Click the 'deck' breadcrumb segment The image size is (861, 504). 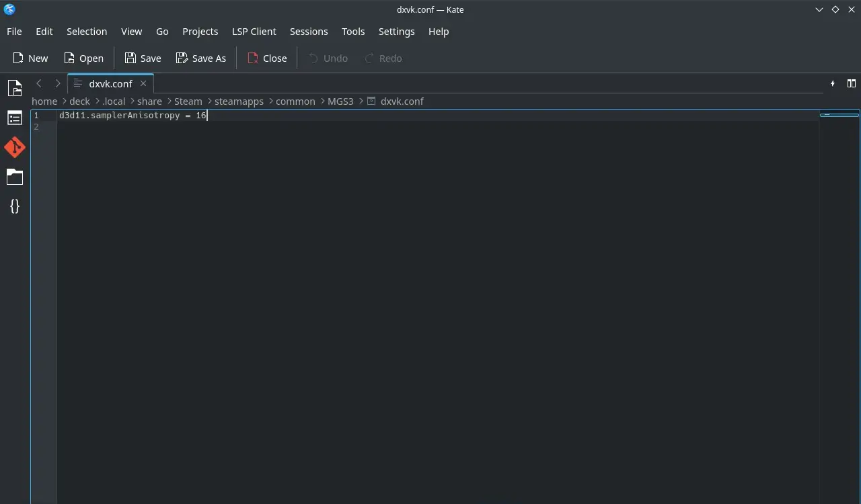(79, 101)
